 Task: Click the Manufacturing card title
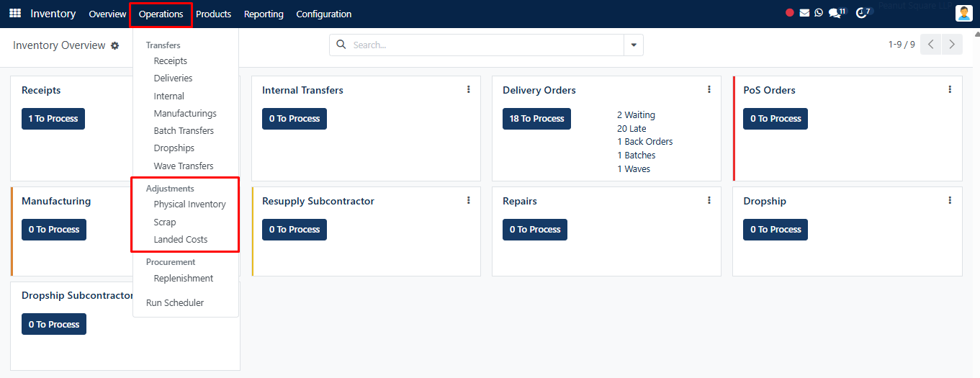[x=56, y=201]
